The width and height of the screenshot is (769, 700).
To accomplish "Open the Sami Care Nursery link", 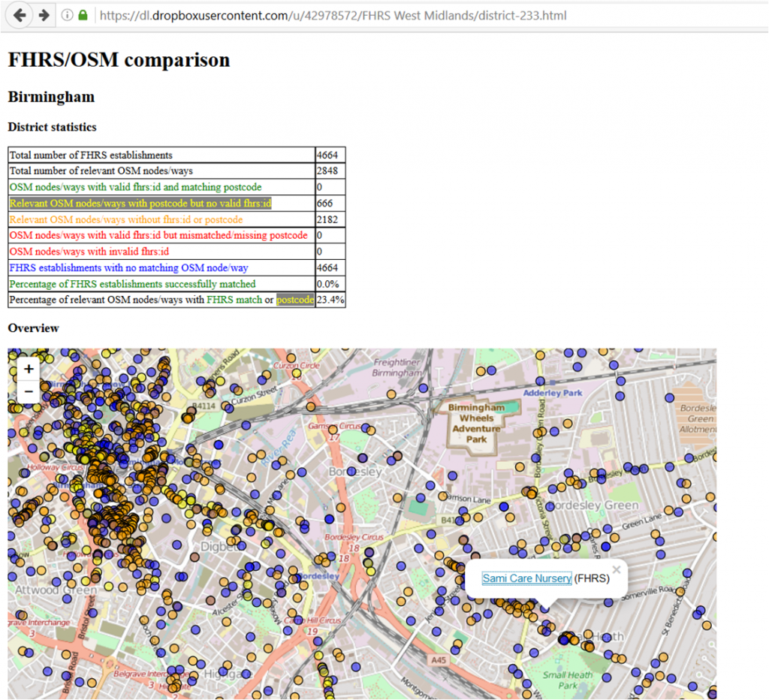I will [x=526, y=578].
